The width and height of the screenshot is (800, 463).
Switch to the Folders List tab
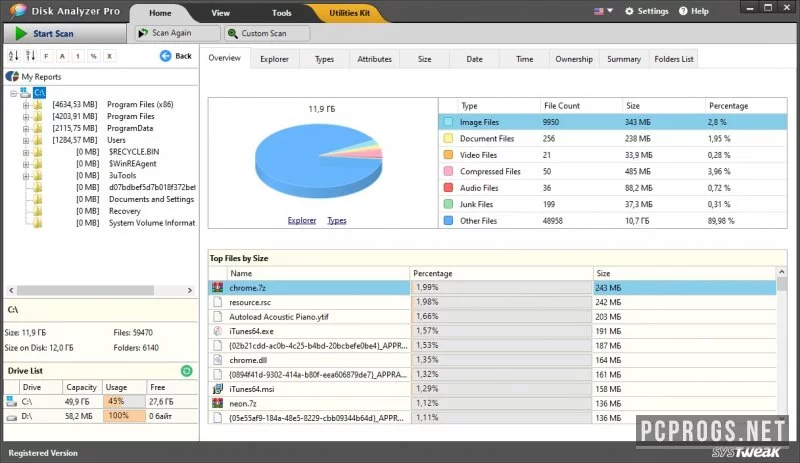[673, 59]
